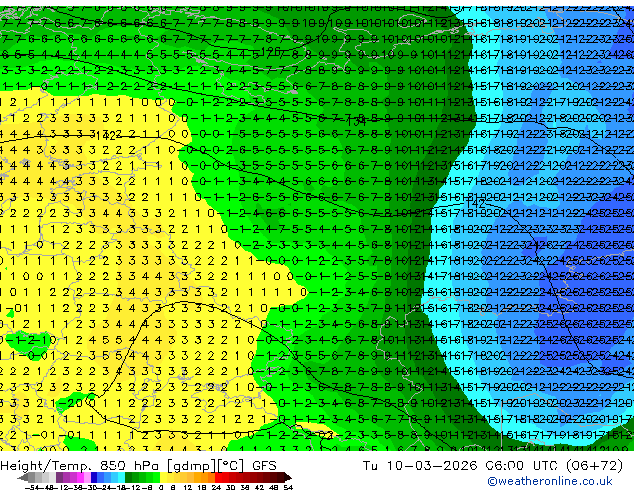The width and height of the screenshot is (634, 490).
Task: Click the 142 contour label over cyan area
Action: point(476,203)
